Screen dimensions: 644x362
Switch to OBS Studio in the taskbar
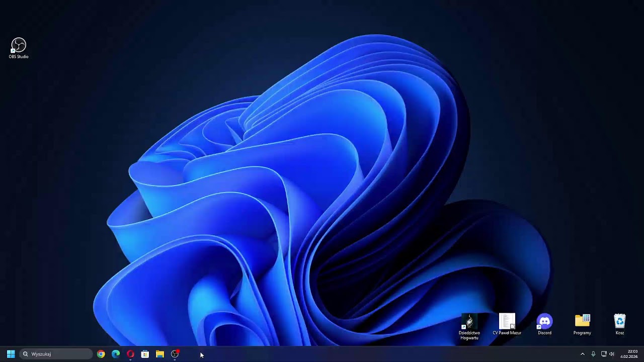pos(175,354)
